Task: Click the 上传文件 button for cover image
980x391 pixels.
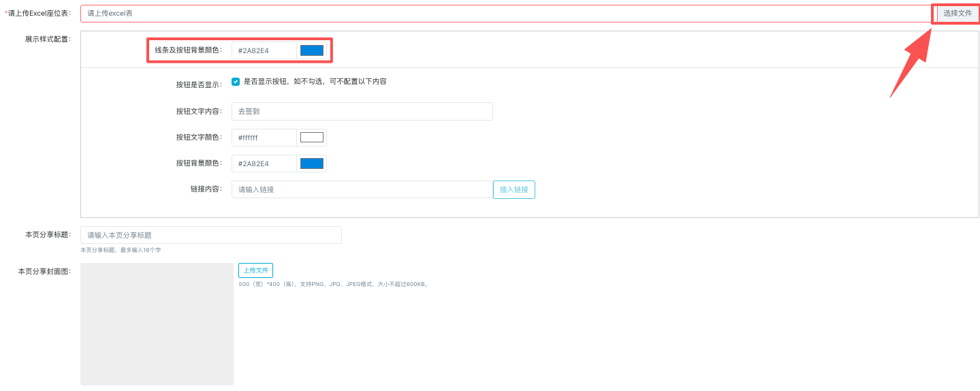Action: pos(255,270)
